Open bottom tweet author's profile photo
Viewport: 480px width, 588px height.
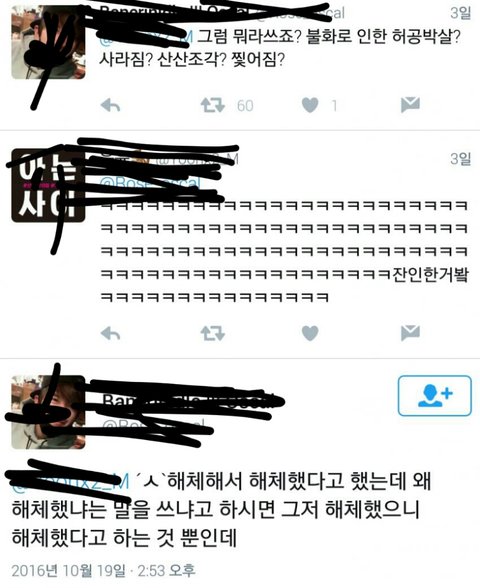[48, 412]
